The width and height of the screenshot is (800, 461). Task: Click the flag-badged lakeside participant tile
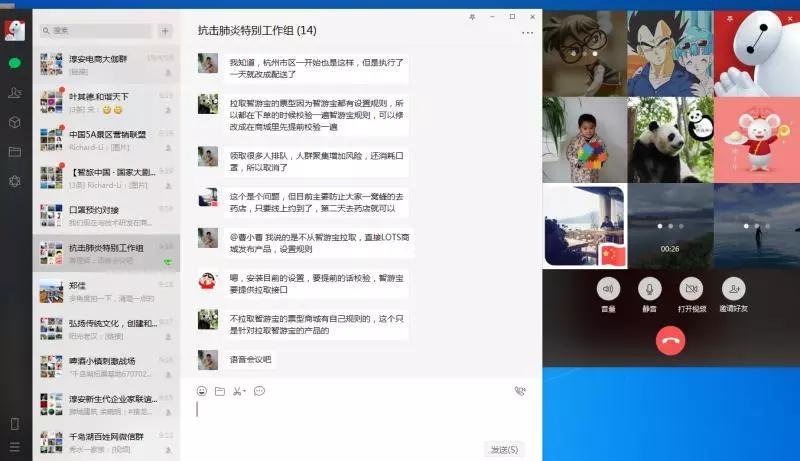pyautogui.click(x=585, y=226)
